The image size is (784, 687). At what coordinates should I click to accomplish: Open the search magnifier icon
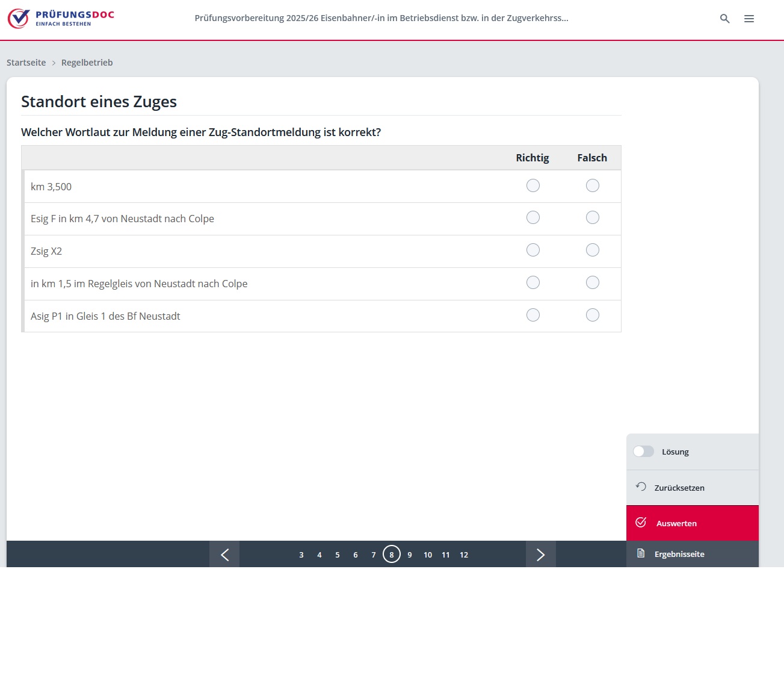click(725, 19)
